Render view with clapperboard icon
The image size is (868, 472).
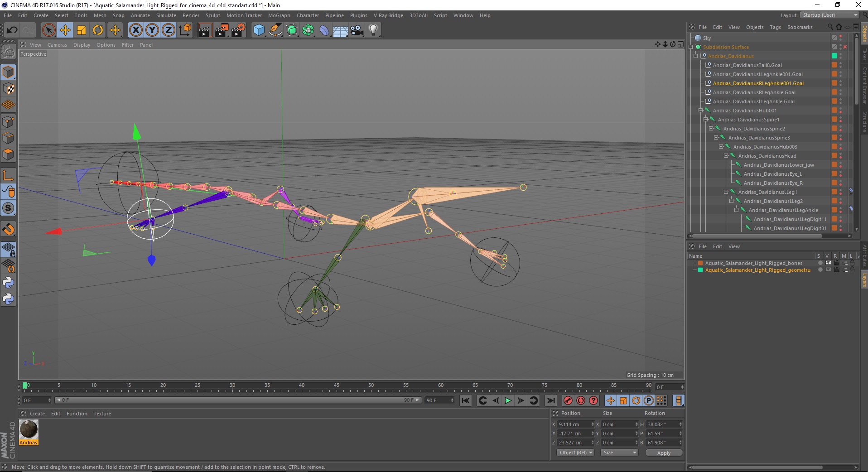click(x=205, y=30)
